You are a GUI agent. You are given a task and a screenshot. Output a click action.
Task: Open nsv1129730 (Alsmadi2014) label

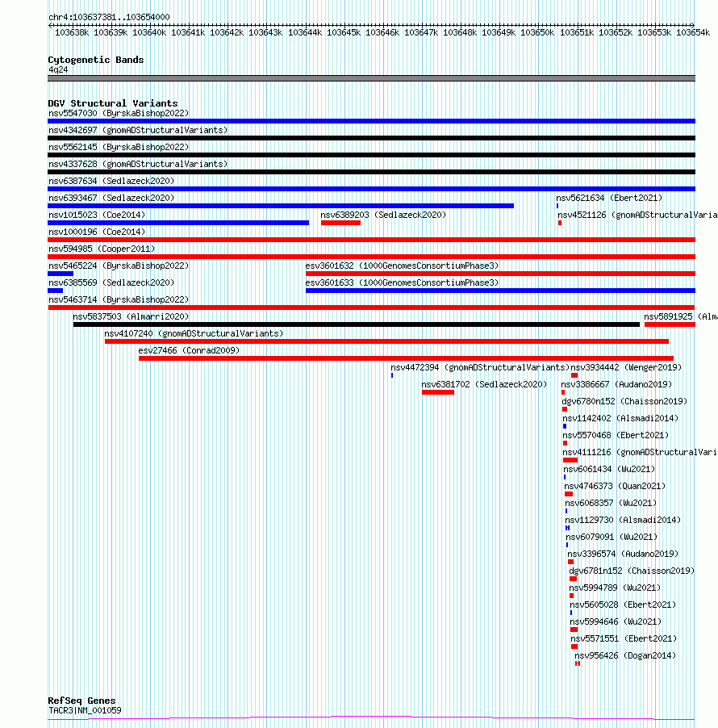tap(623, 520)
